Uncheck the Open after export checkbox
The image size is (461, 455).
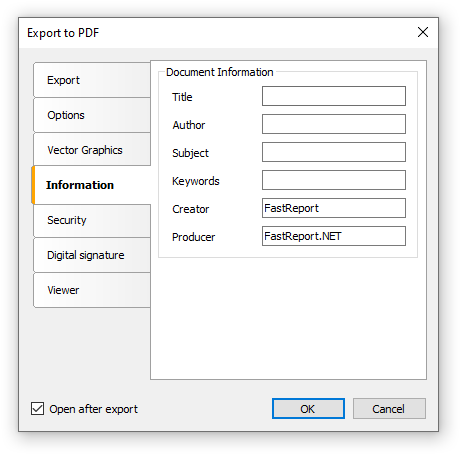coord(37,409)
